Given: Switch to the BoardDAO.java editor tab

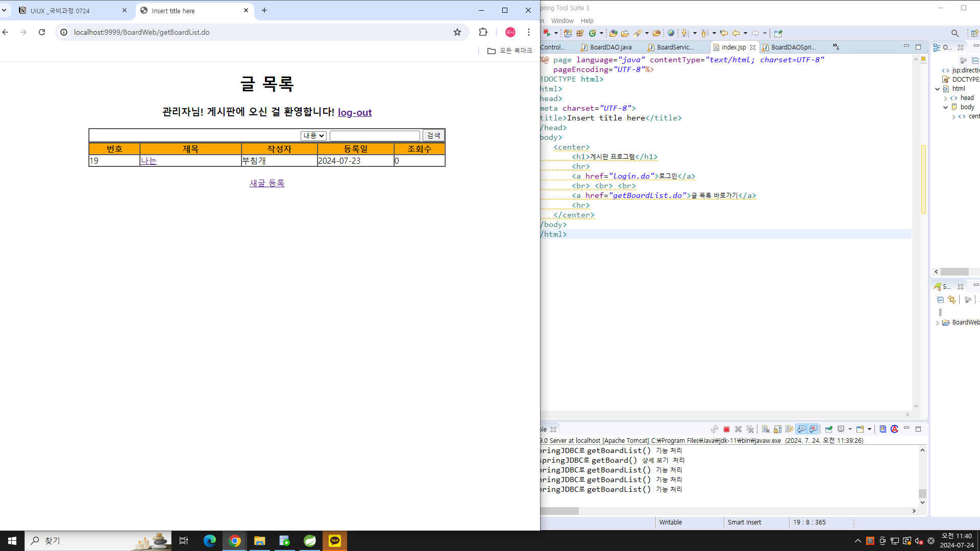Looking at the screenshot, I should pos(610,47).
